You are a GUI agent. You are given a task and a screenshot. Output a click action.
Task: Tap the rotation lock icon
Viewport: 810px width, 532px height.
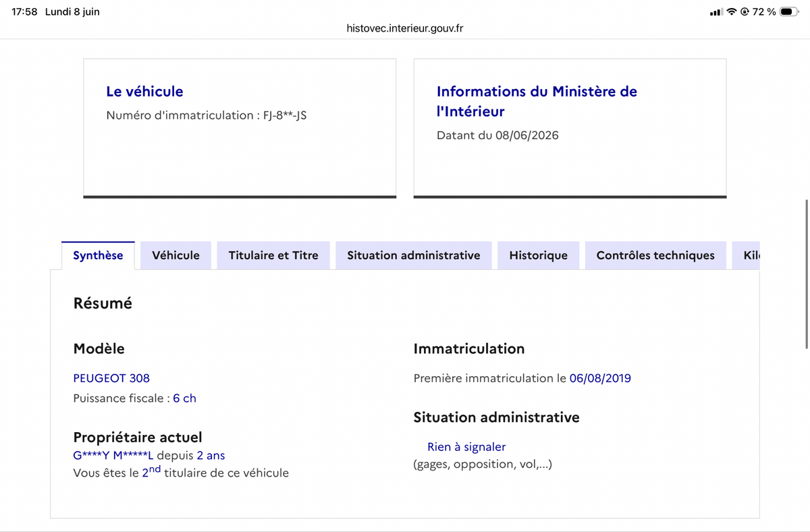click(745, 12)
